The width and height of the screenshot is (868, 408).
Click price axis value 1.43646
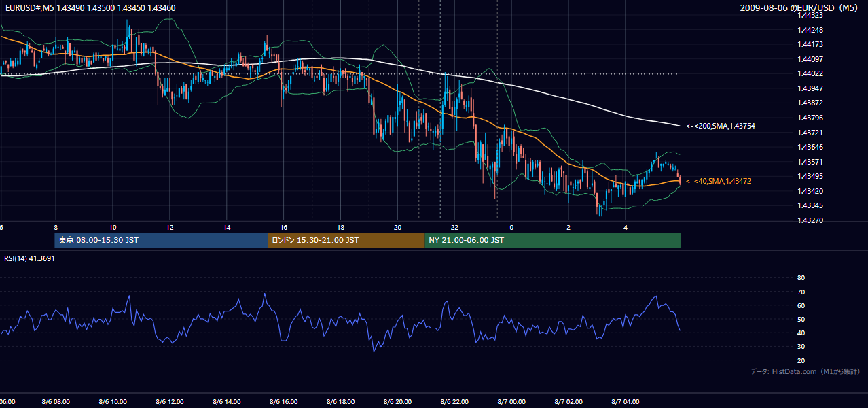pyautogui.click(x=811, y=147)
